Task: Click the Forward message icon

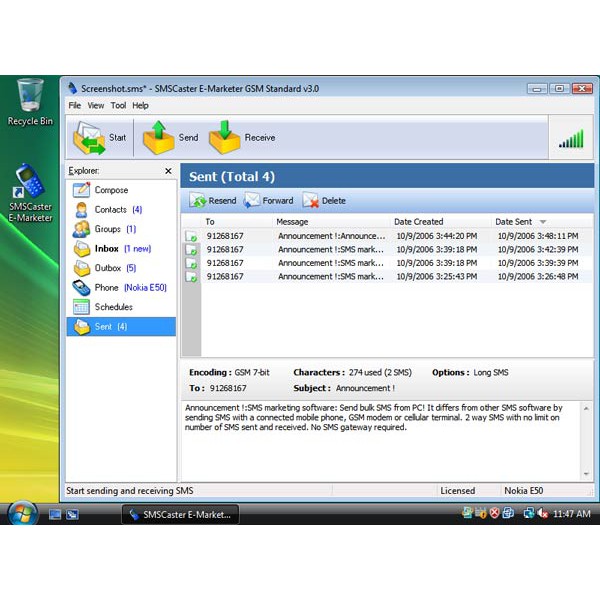Action: [x=252, y=200]
